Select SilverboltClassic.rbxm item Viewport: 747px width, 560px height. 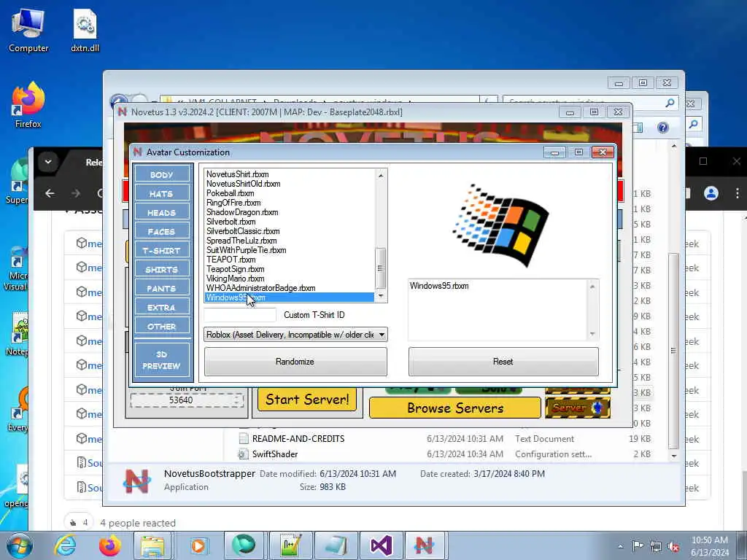tap(243, 231)
